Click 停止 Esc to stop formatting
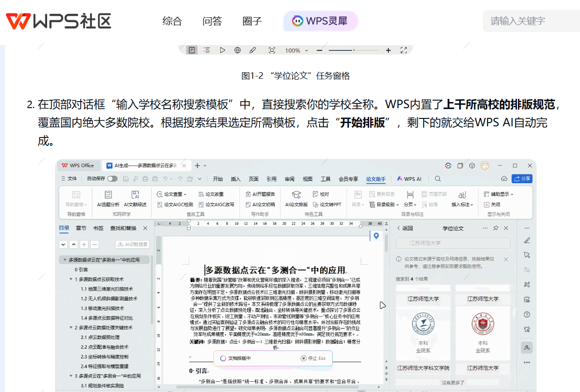 313,358
